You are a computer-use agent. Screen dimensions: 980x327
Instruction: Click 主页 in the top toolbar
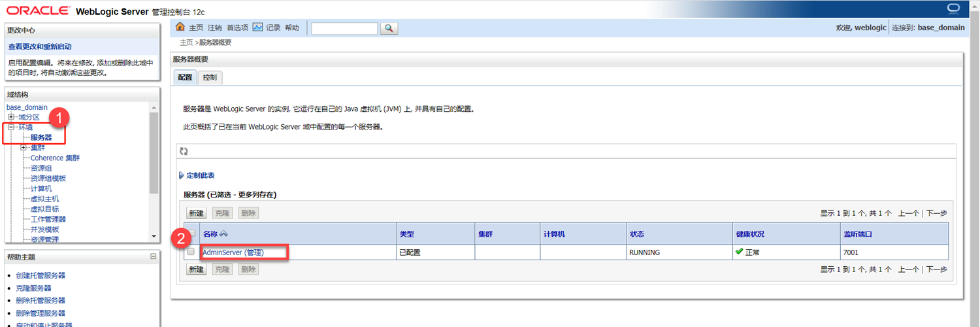[196, 28]
